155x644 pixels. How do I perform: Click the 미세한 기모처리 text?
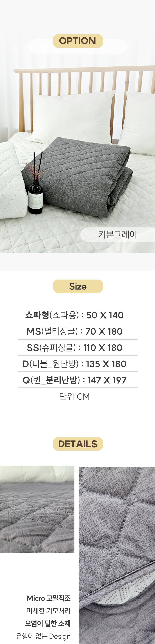click(48, 611)
